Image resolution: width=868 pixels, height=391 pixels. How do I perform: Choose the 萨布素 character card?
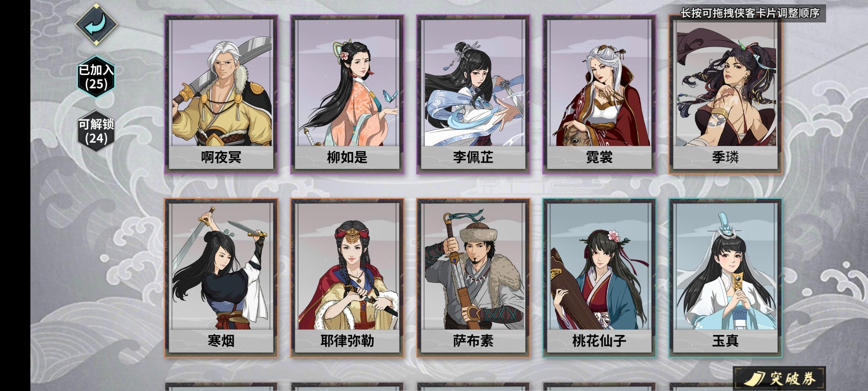point(473,278)
